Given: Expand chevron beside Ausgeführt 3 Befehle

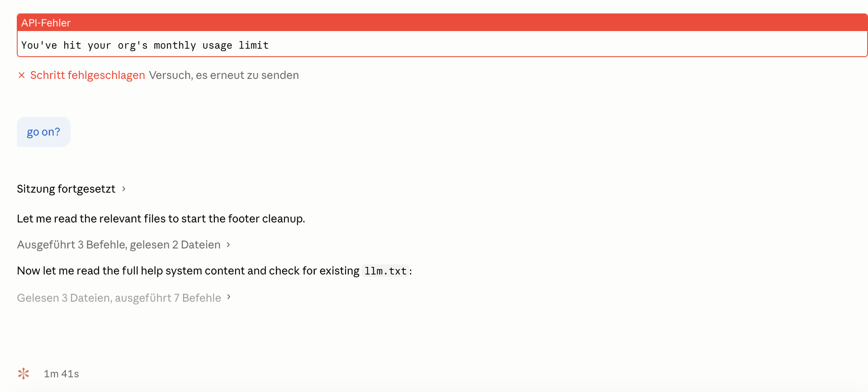Looking at the screenshot, I should 228,244.
